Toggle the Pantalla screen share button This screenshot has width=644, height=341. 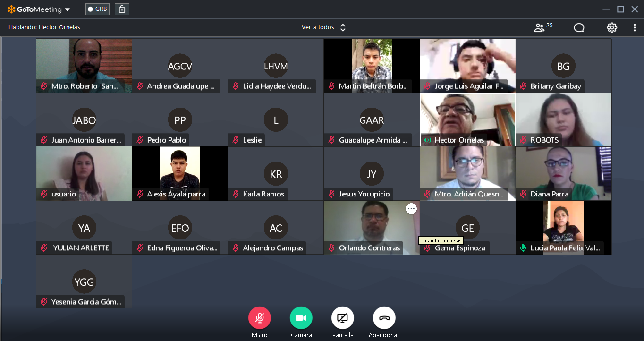(x=343, y=318)
